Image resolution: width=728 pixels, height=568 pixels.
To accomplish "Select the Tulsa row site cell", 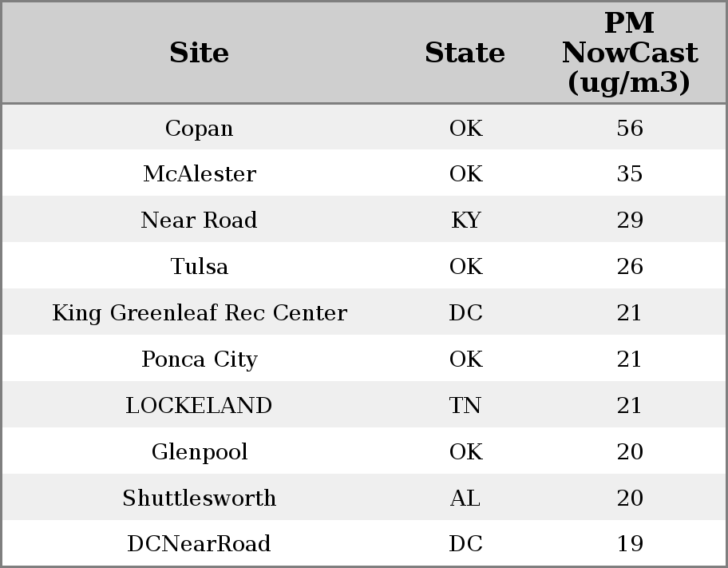I will click(x=199, y=267).
